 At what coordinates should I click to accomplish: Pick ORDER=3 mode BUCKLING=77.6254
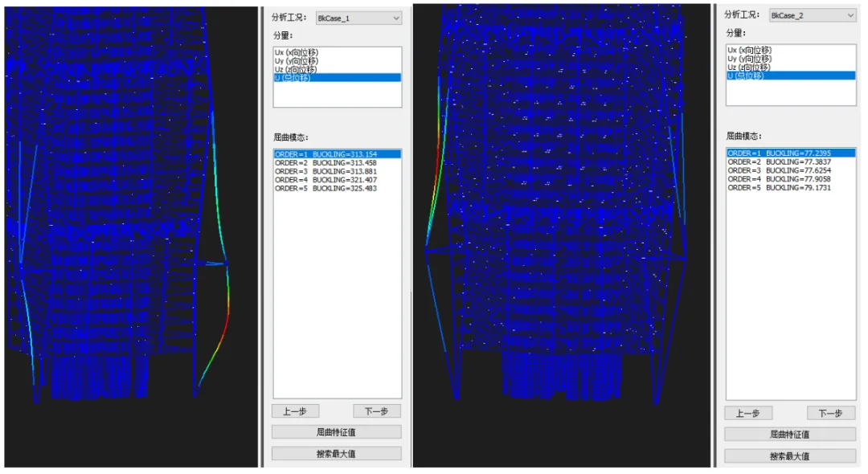coord(779,170)
